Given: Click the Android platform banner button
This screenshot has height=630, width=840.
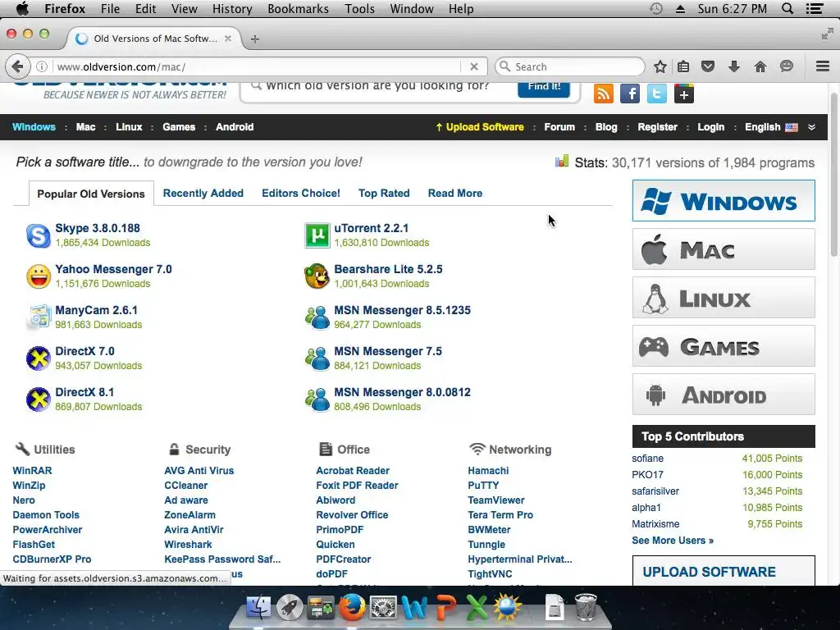Looking at the screenshot, I should coord(724,395).
